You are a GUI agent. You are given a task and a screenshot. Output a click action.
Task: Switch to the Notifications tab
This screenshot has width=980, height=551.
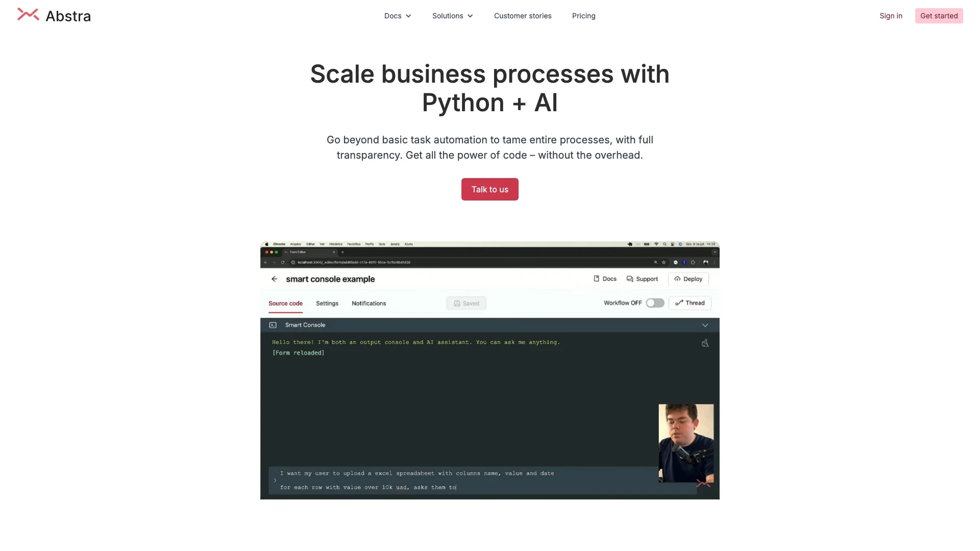coord(369,302)
